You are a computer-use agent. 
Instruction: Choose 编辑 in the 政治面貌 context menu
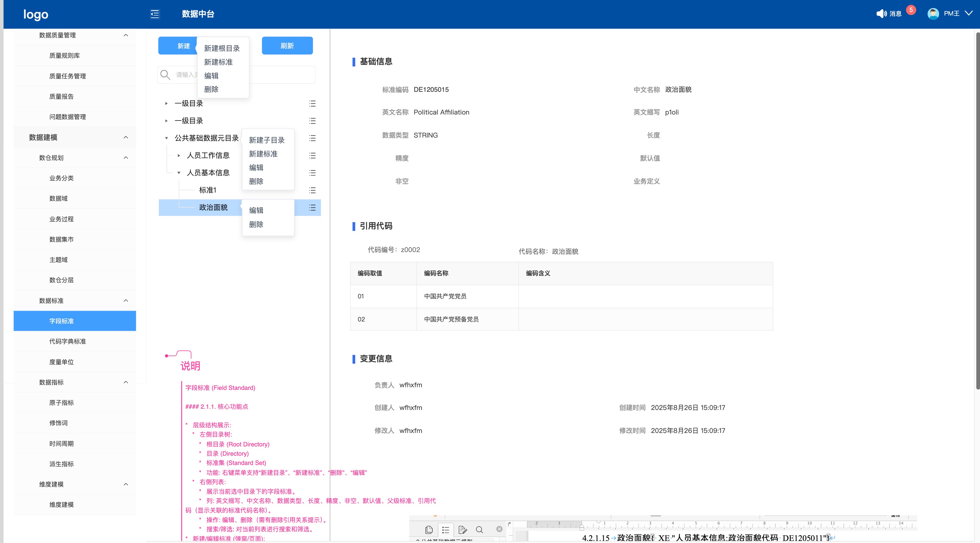tap(256, 210)
